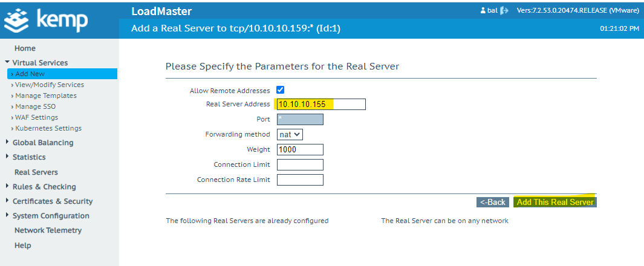Expand Certificates & Security section
644x266 pixels.
pos(7,201)
